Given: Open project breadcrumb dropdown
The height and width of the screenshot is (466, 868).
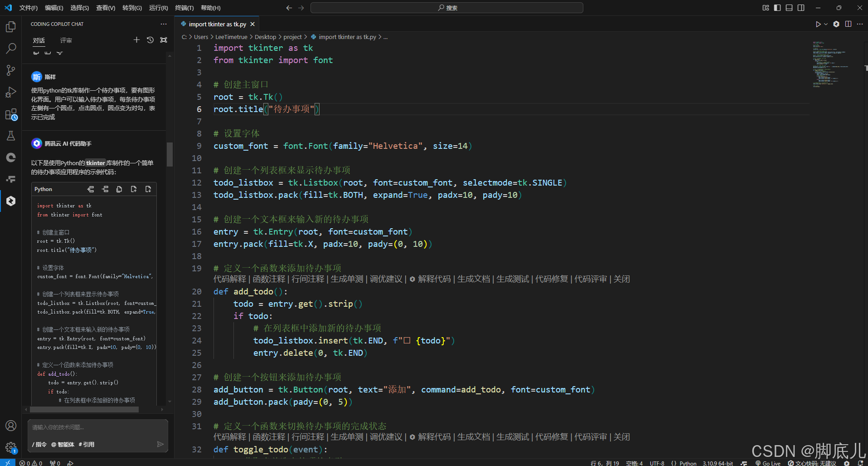Looking at the screenshot, I should click(x=292, y=37).
